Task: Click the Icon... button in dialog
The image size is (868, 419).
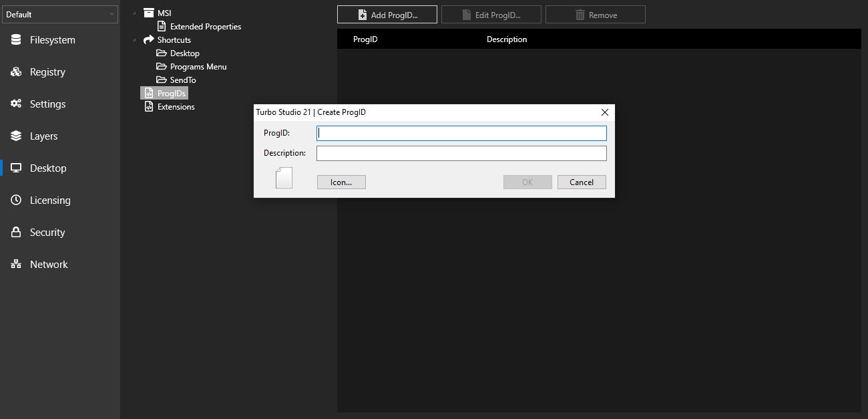Action: 341,182
